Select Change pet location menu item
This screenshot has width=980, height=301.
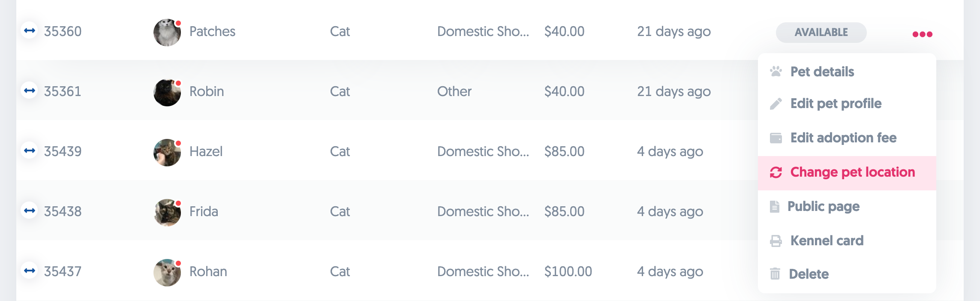pos(852,172)
